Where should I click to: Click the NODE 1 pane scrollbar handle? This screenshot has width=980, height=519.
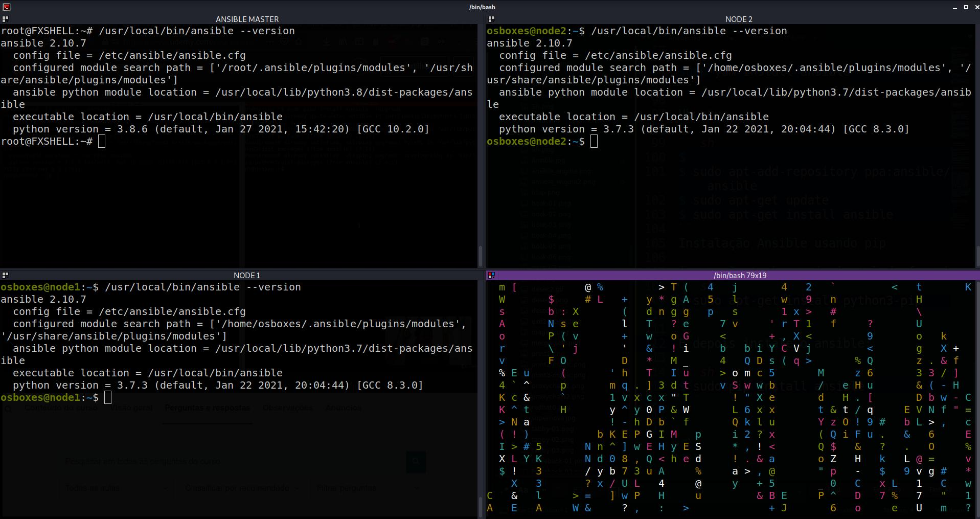(480, 507)
